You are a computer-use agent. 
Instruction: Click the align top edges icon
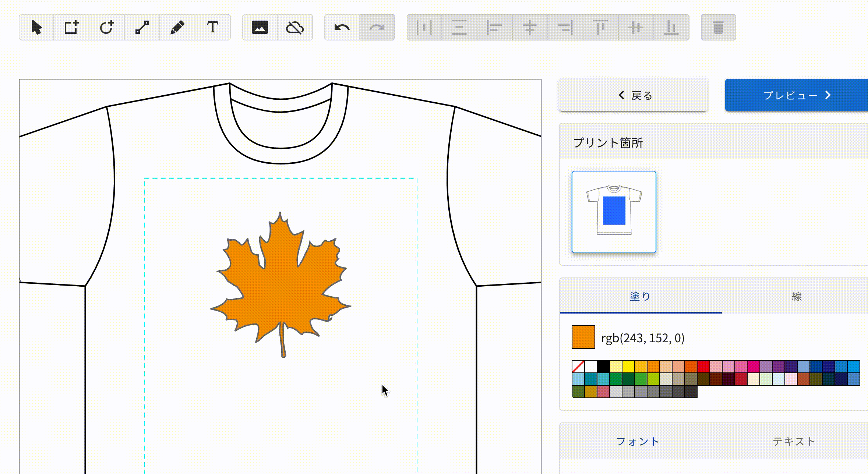pos(600,28)
